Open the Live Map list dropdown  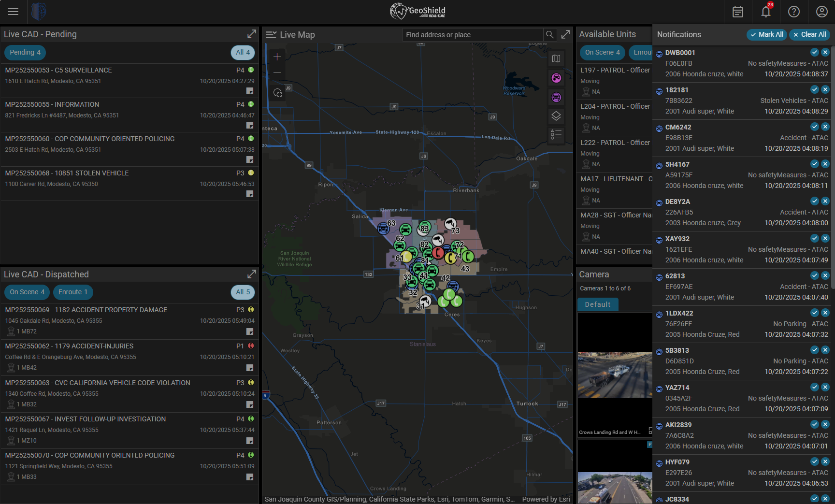(271, 35)
